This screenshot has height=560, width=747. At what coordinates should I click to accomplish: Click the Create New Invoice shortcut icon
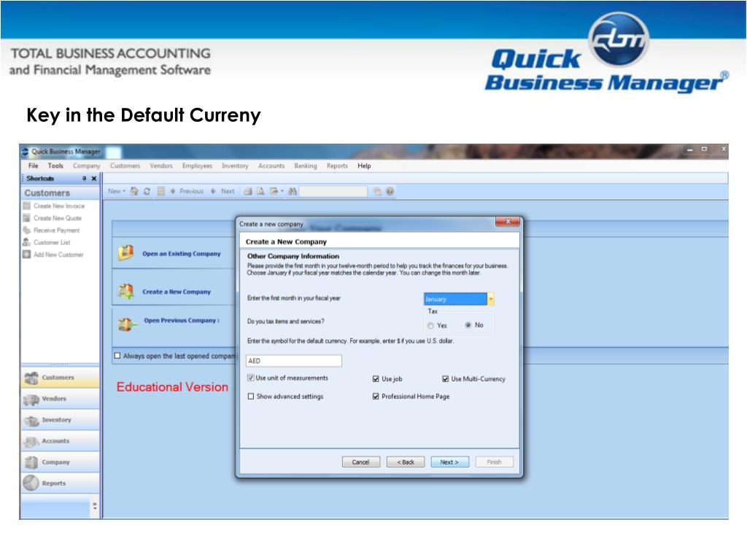point(27,206)
